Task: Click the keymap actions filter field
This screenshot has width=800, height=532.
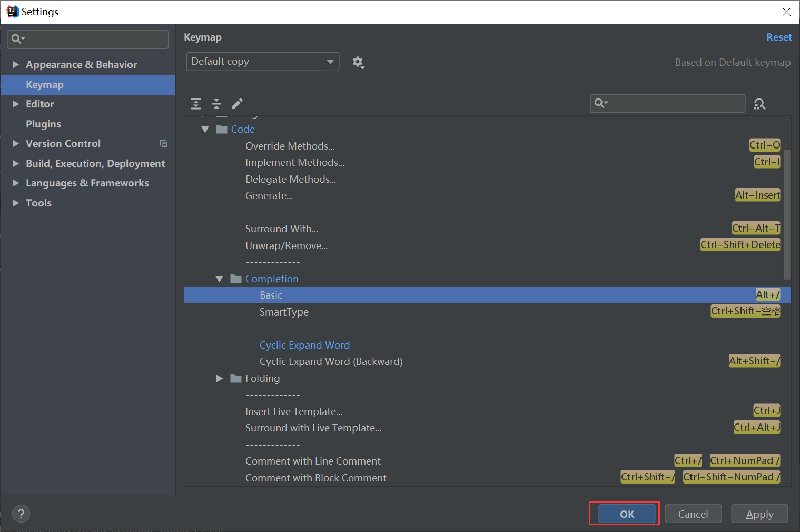Action: tap(667, 103)
